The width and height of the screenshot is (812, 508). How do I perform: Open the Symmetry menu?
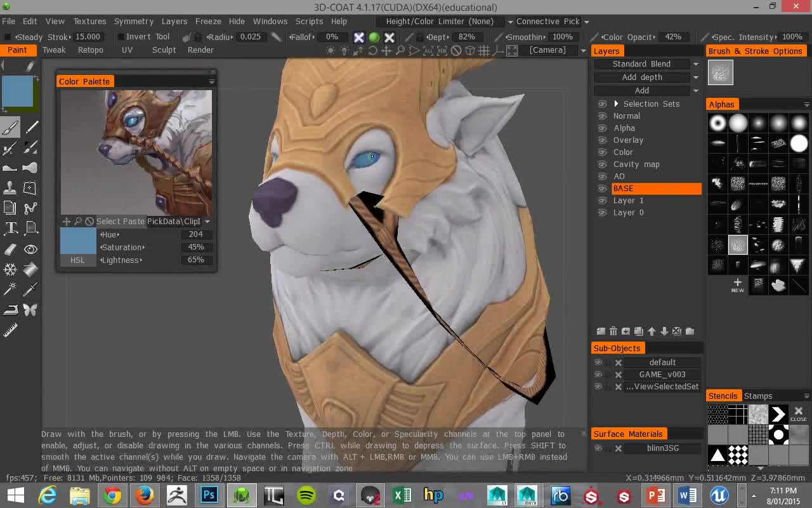133,21
